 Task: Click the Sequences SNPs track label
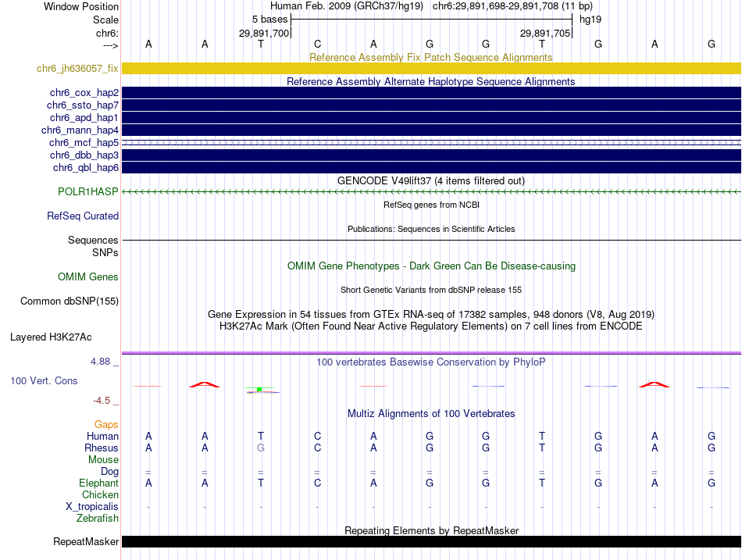93,246
